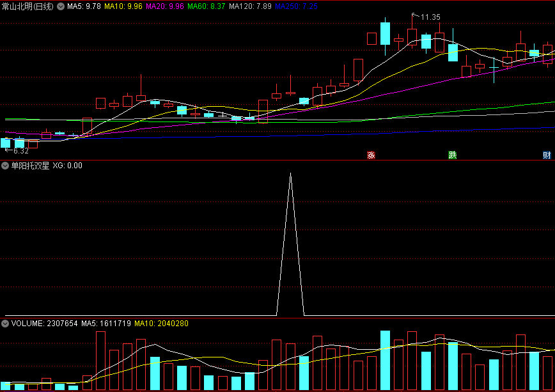This screenshot has width=555, height=392.
Task: Open the VOLUME panel dropdown arrow
Action: tap(5, 324)
